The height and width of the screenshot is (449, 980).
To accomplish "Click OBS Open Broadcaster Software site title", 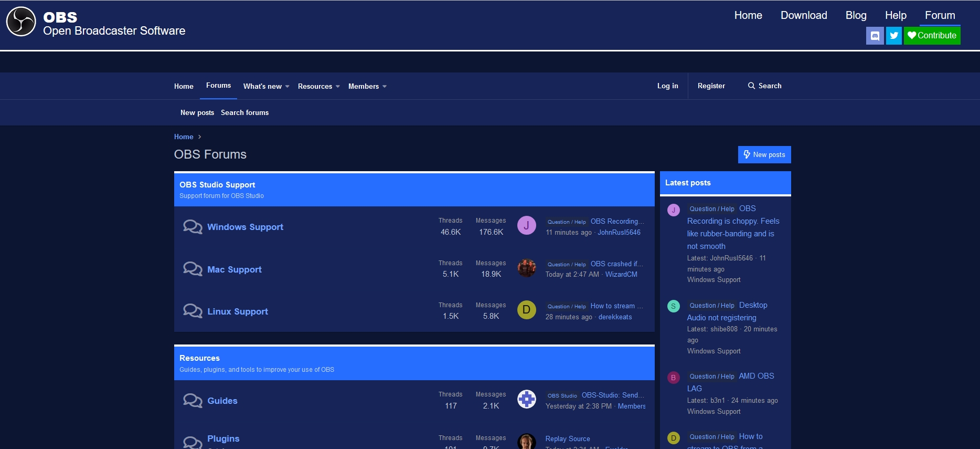I will pyautogui.click(x=114, y=24).
